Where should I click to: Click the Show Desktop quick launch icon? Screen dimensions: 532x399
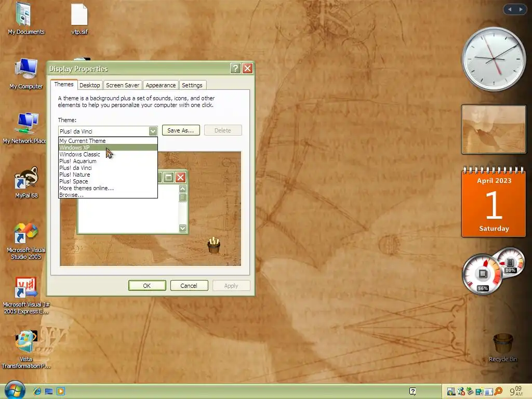point(49,391)
